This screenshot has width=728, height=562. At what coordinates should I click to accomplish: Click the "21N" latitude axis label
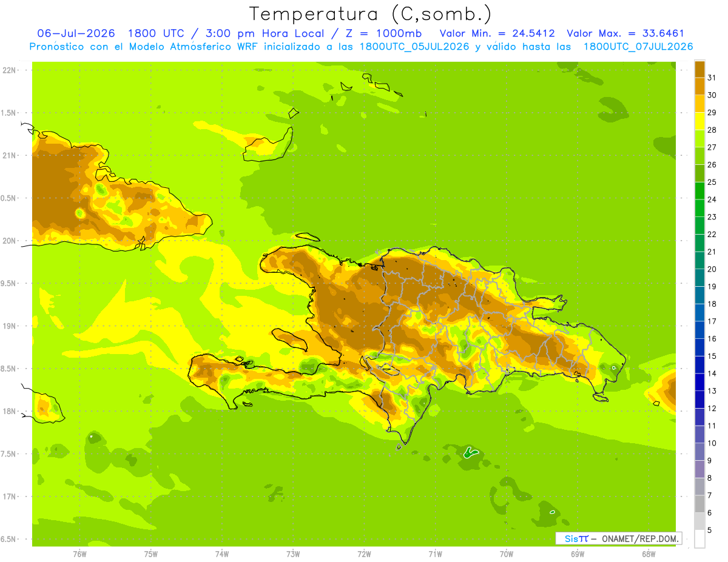pyautogui.click(x=9, y=155)
